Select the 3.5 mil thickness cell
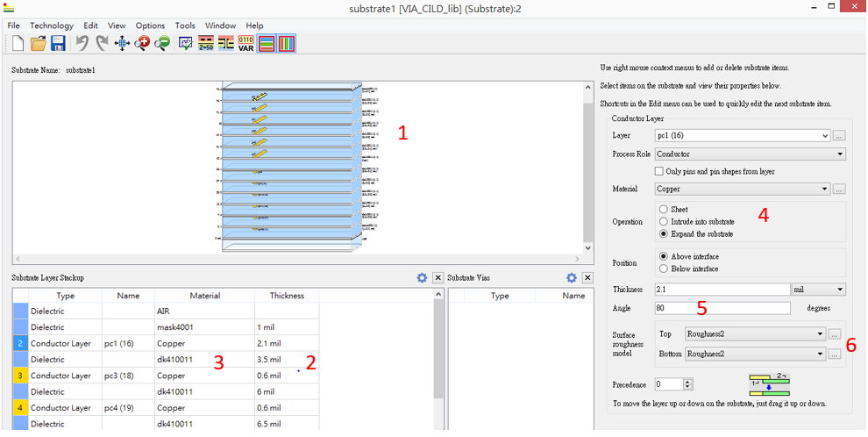 287,360
